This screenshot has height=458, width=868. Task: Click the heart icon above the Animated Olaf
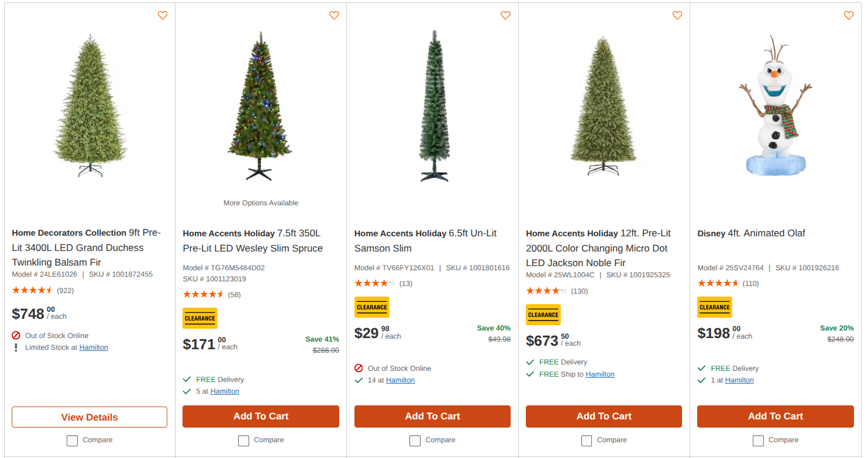click(849, 15)
